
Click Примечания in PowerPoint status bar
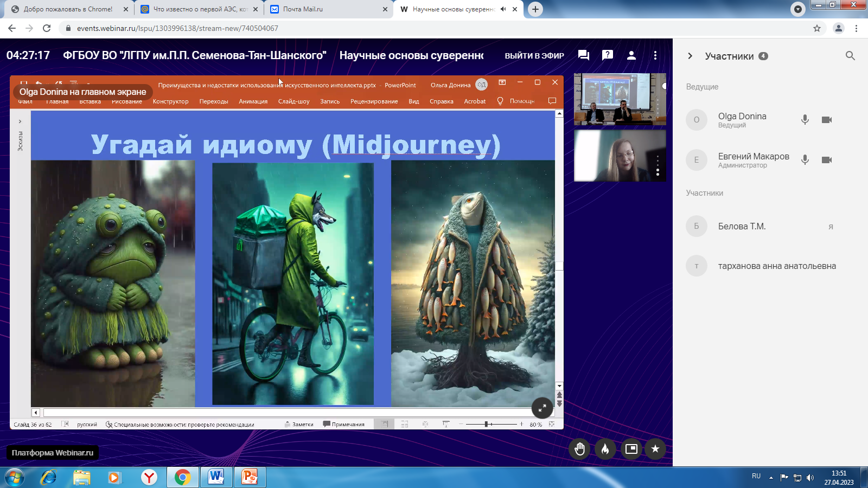coord(344,425)
